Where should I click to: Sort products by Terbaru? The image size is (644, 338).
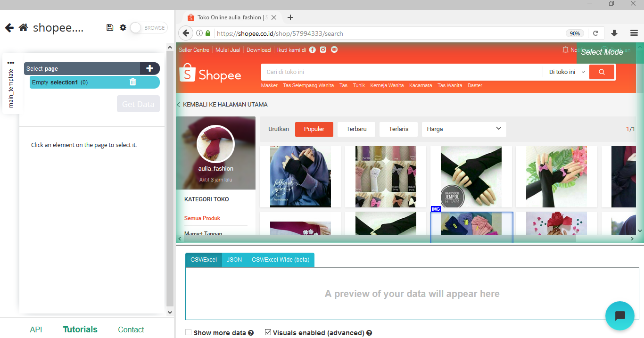point(356,129)
